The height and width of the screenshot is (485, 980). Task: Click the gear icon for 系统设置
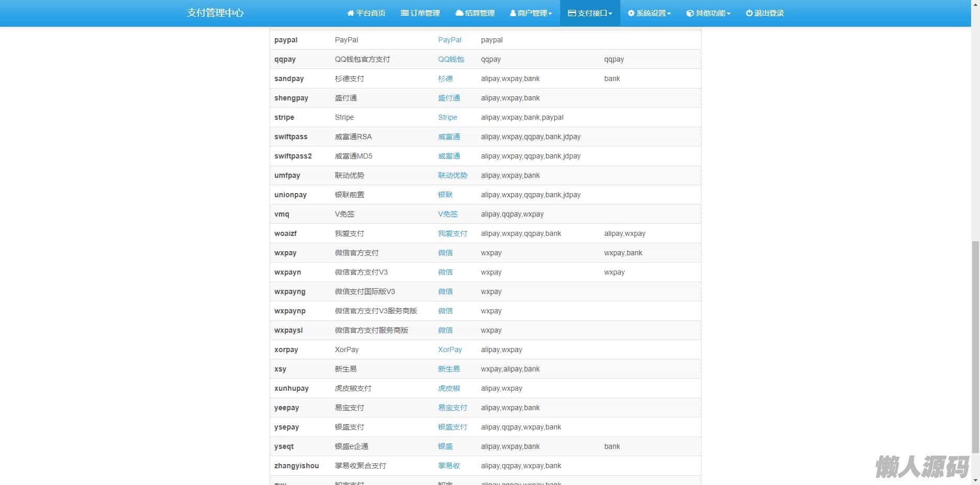[x=631, y=13]
